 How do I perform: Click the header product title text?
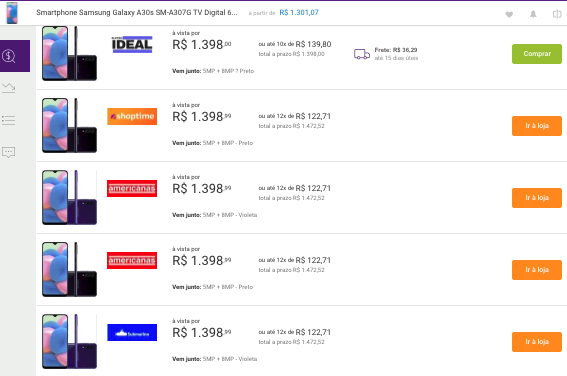pyautogui.click(x=137, y=13)
